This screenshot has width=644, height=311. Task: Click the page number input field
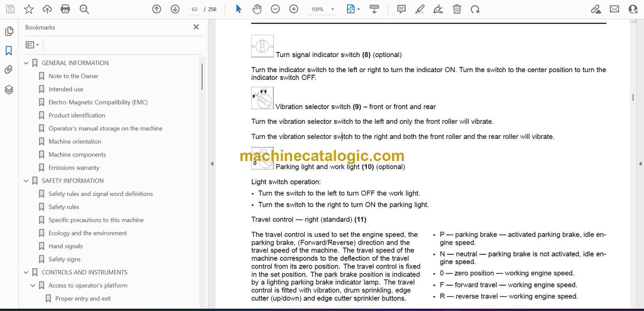[194, 9]
